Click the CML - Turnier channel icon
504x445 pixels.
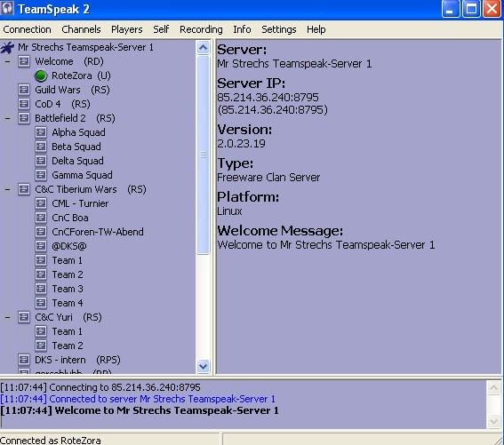(x=41, y=203)
